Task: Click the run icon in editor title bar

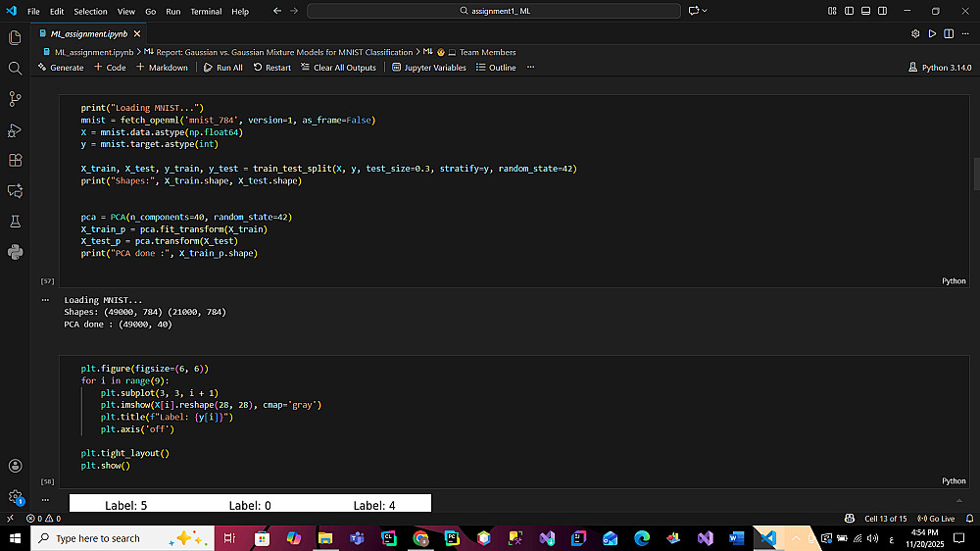Action: point(932,33)
